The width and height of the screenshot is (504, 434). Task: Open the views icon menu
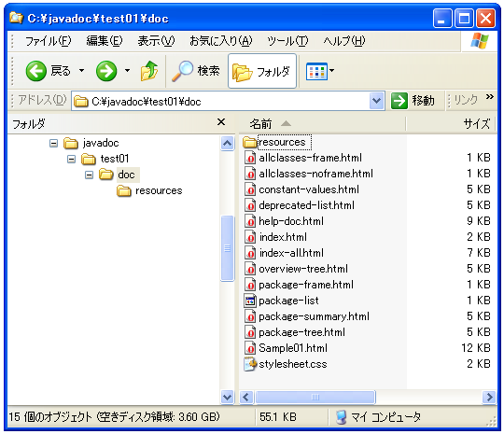click(x=317, y=71)
